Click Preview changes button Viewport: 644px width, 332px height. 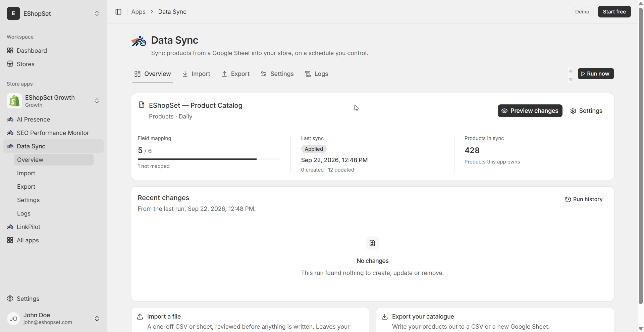(530, 111)
